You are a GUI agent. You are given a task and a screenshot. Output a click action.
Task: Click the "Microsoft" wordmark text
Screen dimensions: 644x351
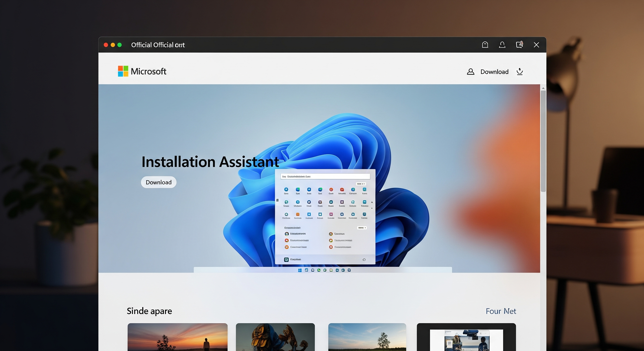[148, 72]
